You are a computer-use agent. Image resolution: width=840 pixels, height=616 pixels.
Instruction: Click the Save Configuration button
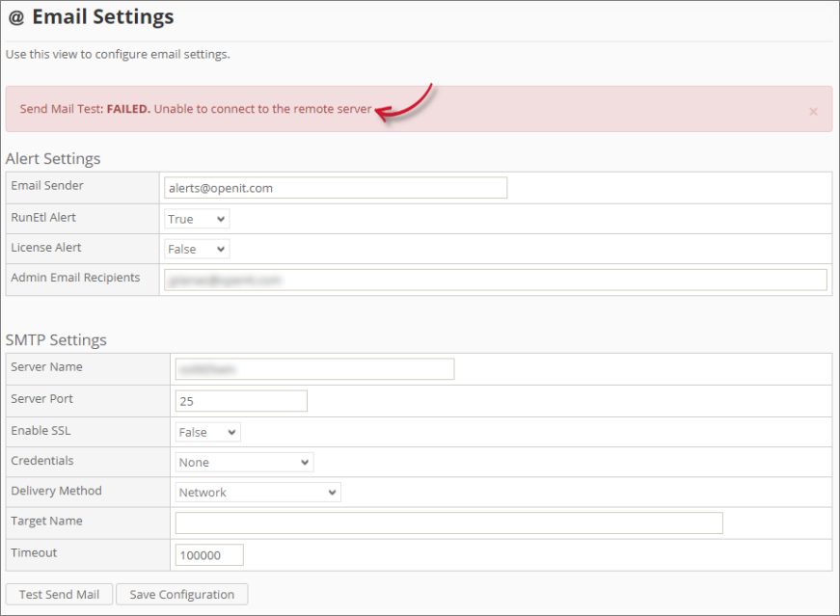click(181, 594)
